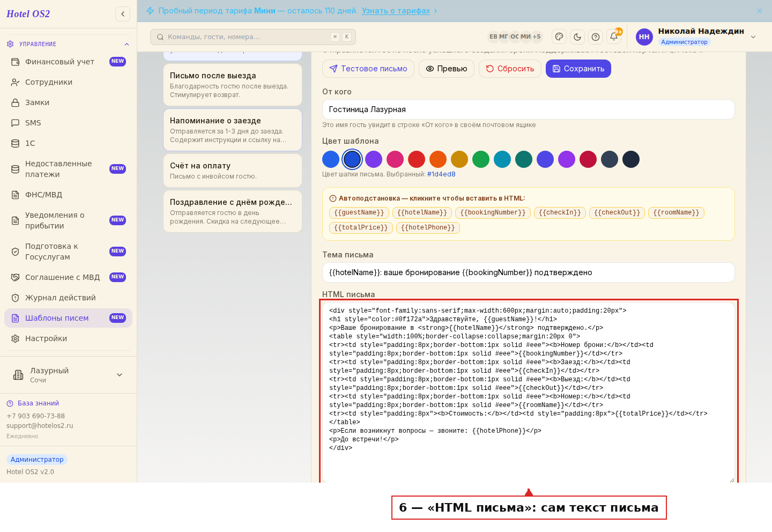Reset template with Сбросить button
The image size is (772, 532).
[x=510, y=69]
